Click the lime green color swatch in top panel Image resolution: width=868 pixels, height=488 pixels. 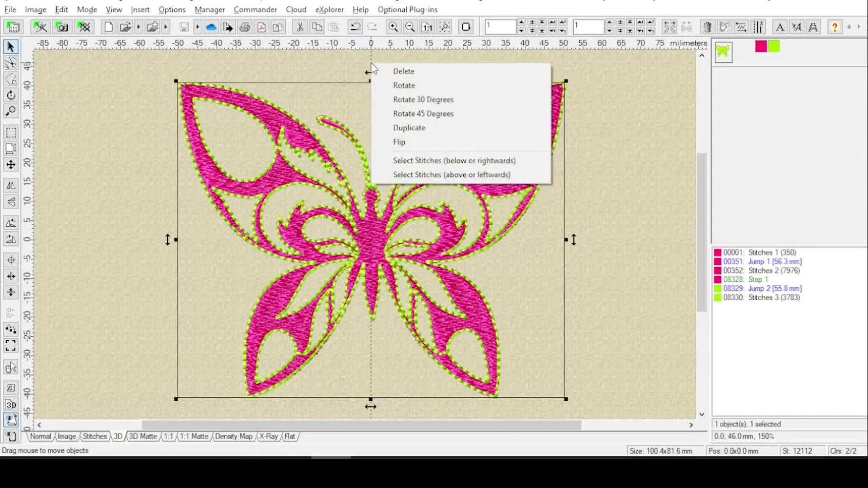point(774,46)
